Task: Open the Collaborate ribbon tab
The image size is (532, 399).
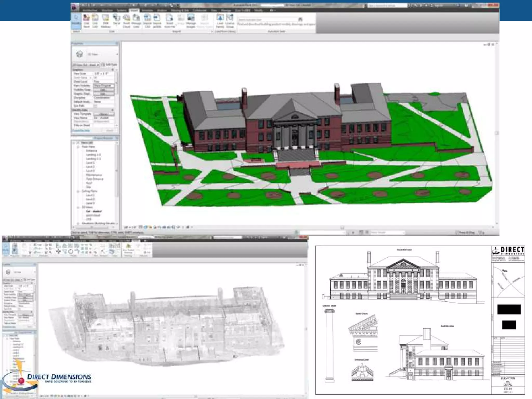Action: click(199, 10)
